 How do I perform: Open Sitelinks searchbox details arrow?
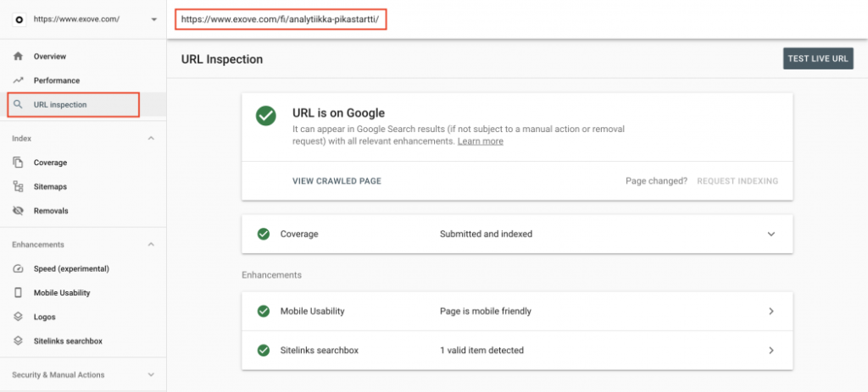pos(771,350)
